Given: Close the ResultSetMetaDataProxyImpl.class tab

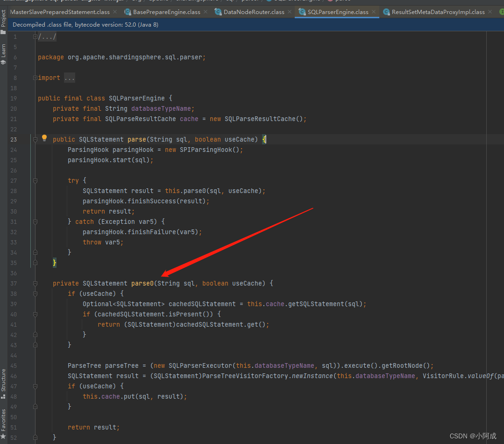Looking at the screenshot, I should [490, 12].
